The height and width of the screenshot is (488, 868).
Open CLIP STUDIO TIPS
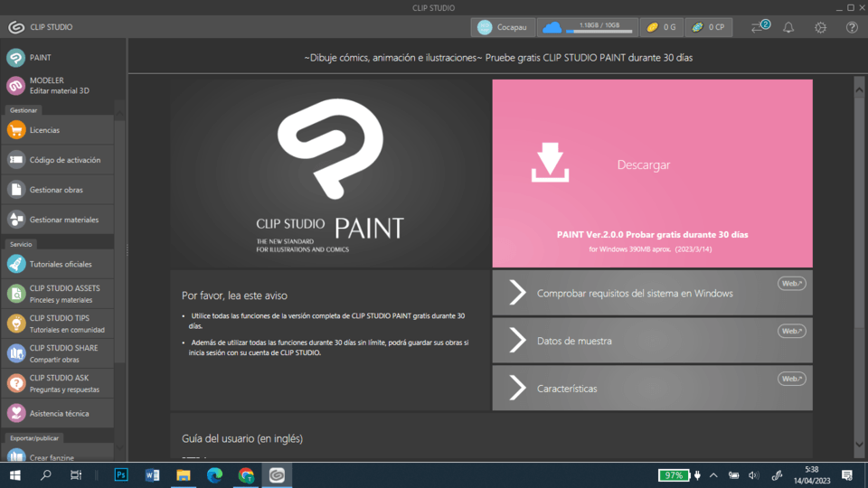[x=58, y=324]
